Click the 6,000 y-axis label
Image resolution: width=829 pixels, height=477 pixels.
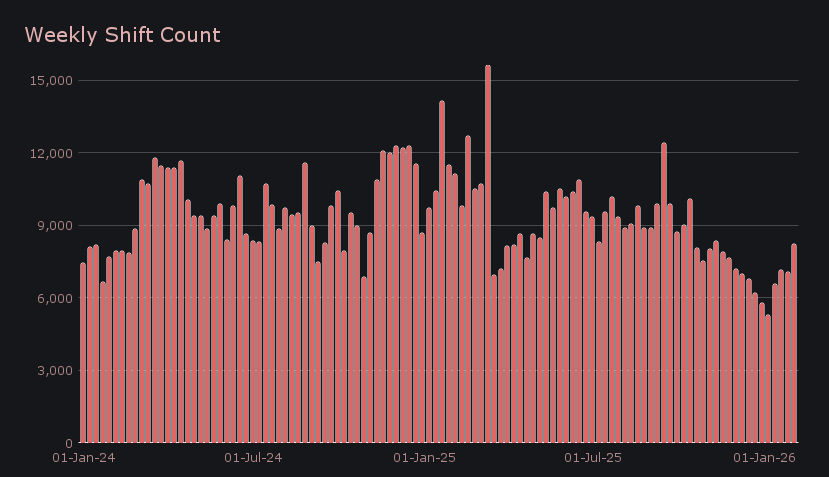click(54, 298)
